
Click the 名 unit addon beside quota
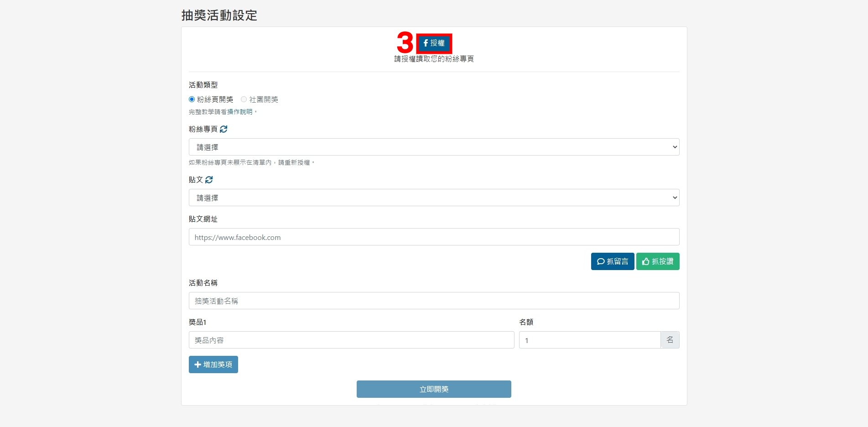(670, 340)
